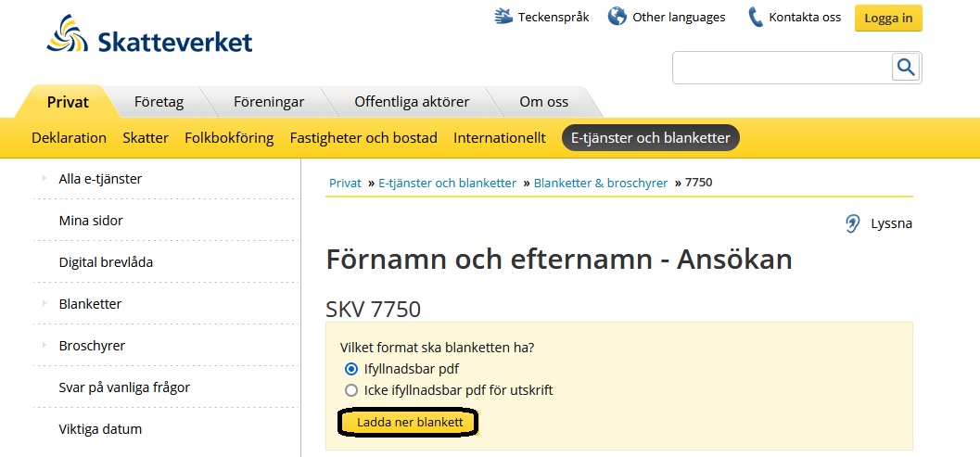Open the Föreningar tab

[269, 102]
